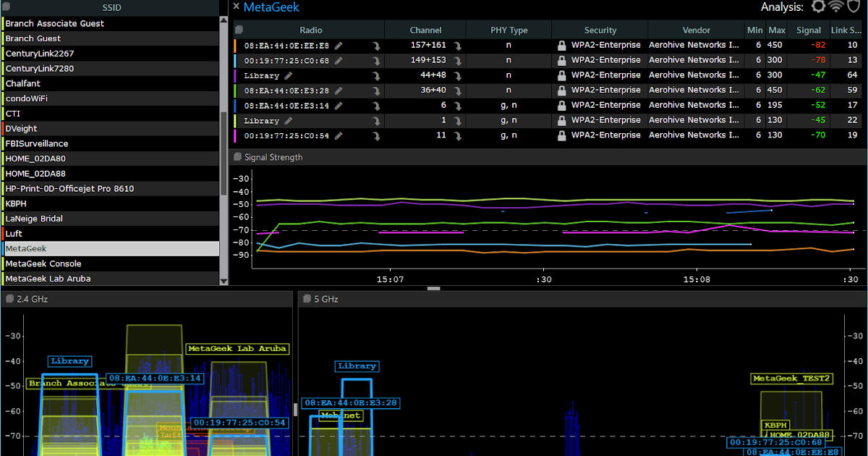The image size is (868, 456).
Task: Click the copy icon of Signal Strength panel
Action: click(x=236, y=157)
